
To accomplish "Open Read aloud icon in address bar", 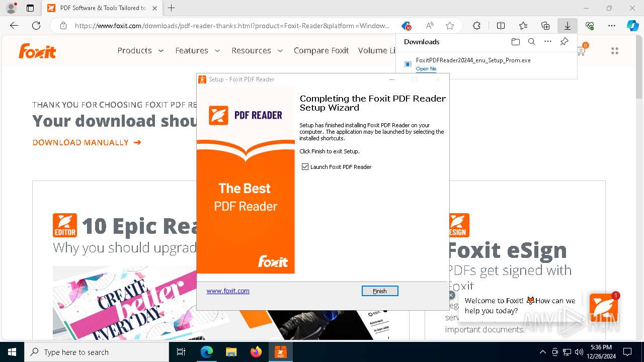I will click(x=430, y=26).
